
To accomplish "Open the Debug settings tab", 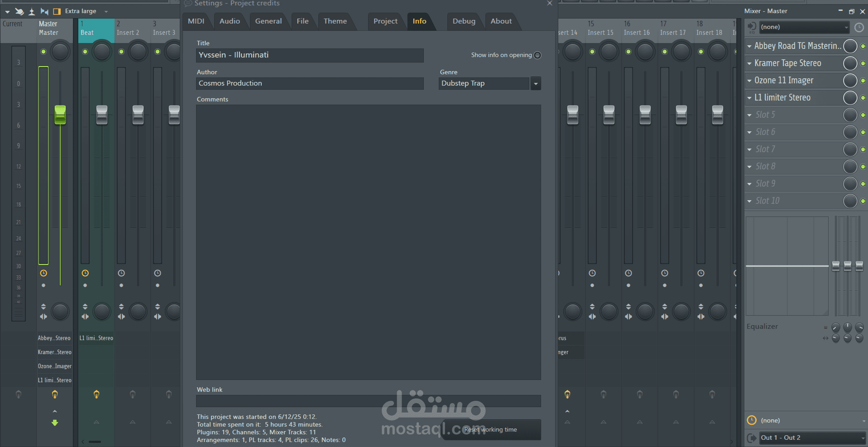I will pyautogui.click(x=464, y=21).
